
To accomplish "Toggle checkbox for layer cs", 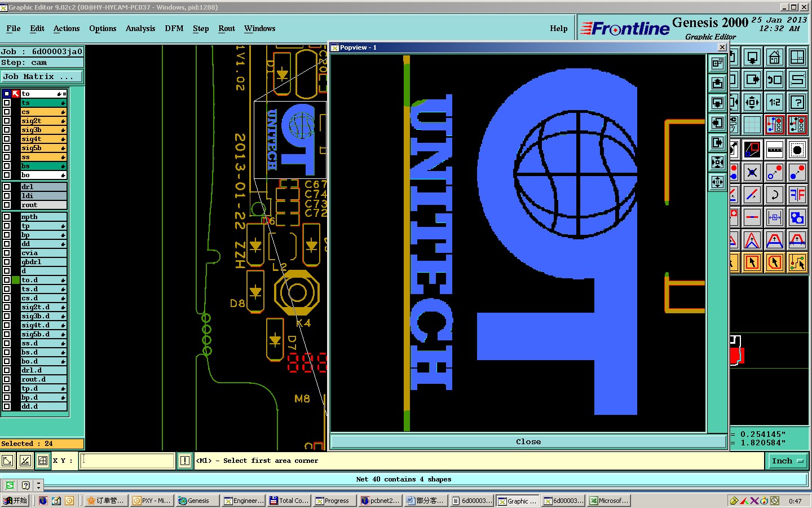I will [7, 112].
